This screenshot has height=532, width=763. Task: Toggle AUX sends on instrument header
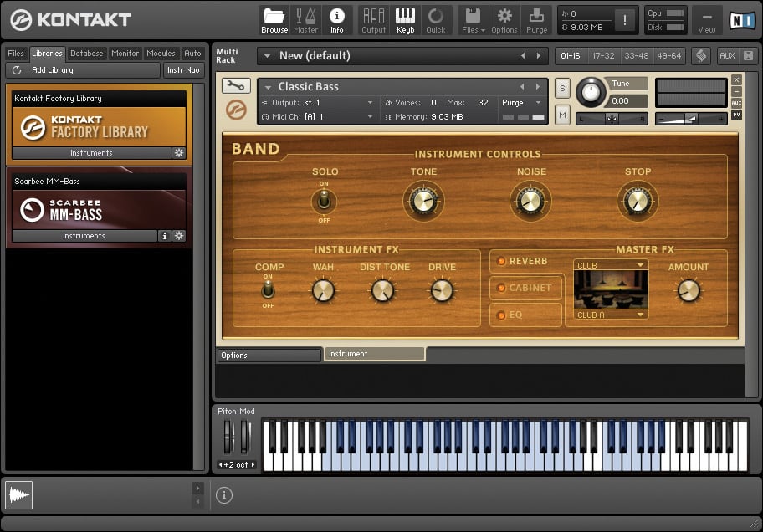click(737, 103)
